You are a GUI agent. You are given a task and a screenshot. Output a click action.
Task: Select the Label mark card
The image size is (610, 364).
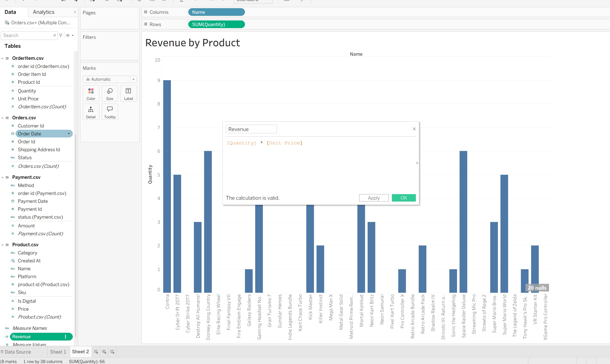(128, 93)
